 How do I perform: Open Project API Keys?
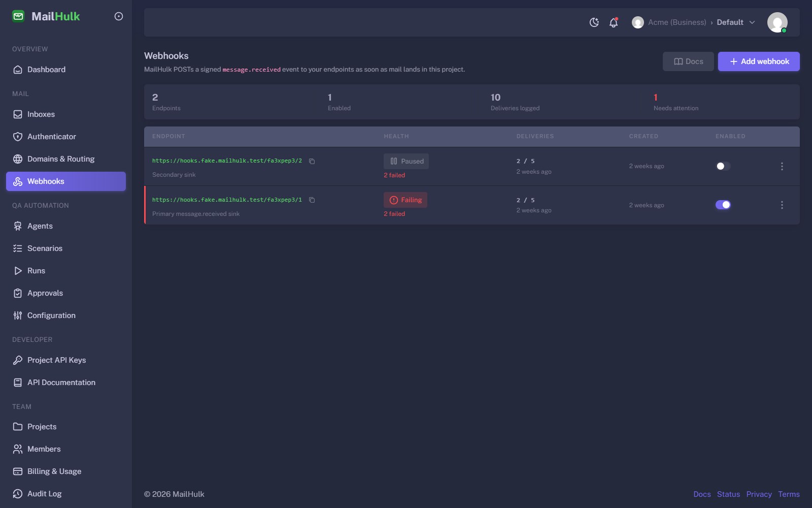[66, 360]
